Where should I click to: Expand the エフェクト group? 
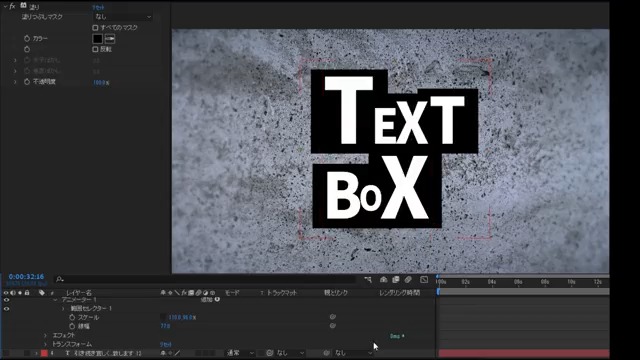point(45,335)
